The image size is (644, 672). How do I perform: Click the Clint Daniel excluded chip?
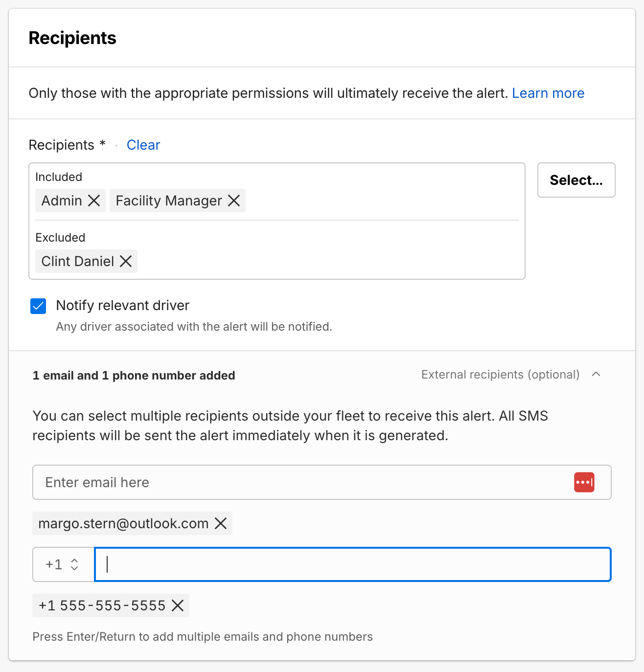pos(77,261)
